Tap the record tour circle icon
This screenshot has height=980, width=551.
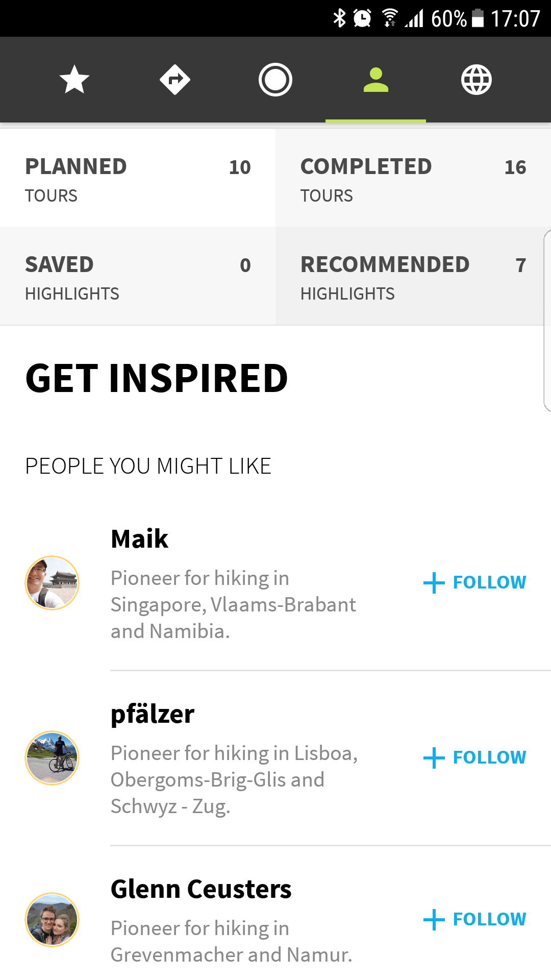275,80
